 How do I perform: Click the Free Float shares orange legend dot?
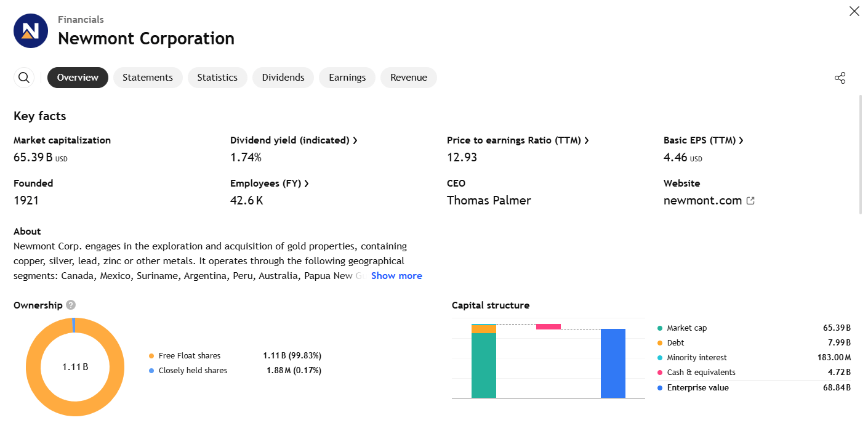click(x=151, y=356)
